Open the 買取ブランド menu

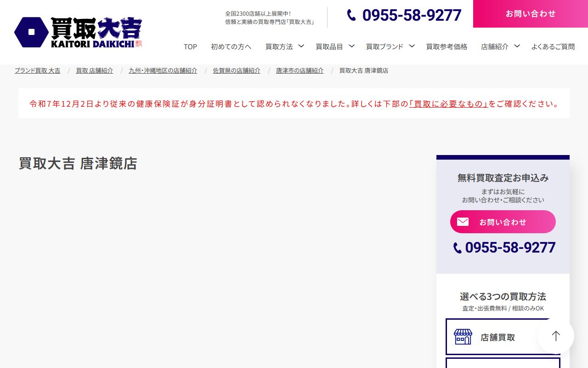click(384, 46)
